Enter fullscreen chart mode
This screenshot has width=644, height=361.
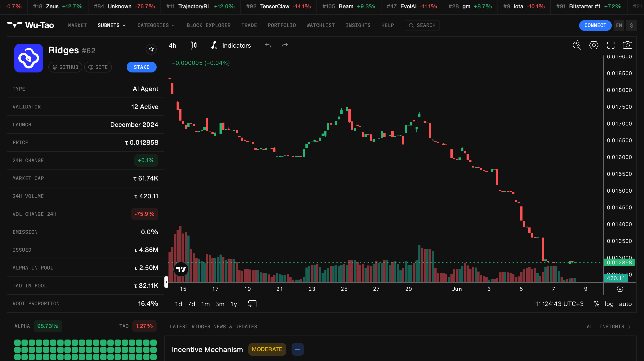(x=611, y=45)
